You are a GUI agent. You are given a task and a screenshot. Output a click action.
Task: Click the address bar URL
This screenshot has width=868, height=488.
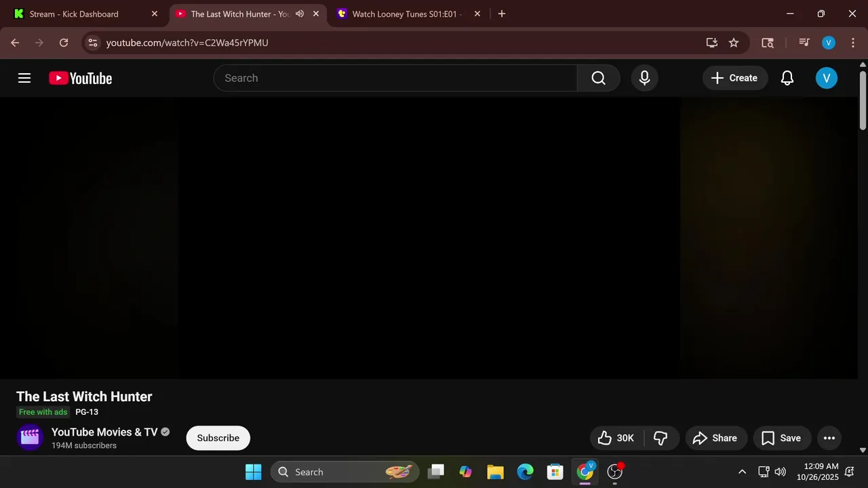click(187, 43)
